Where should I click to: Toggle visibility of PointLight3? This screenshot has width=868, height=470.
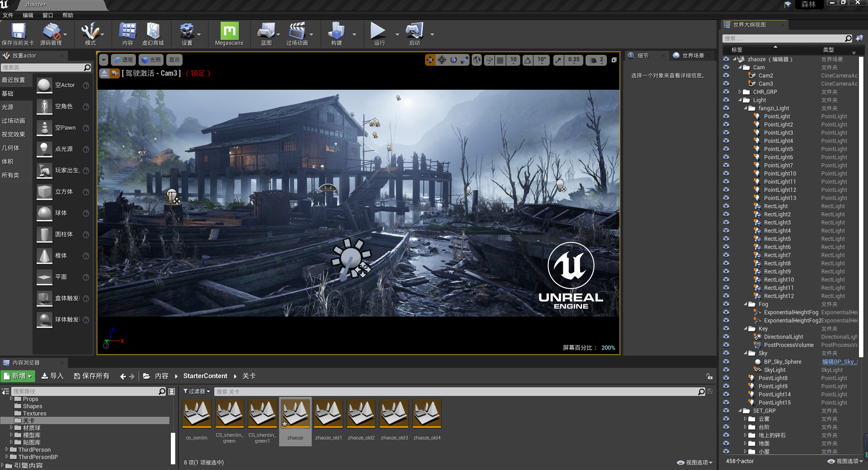pyautogui.click(x=726, y=133)
